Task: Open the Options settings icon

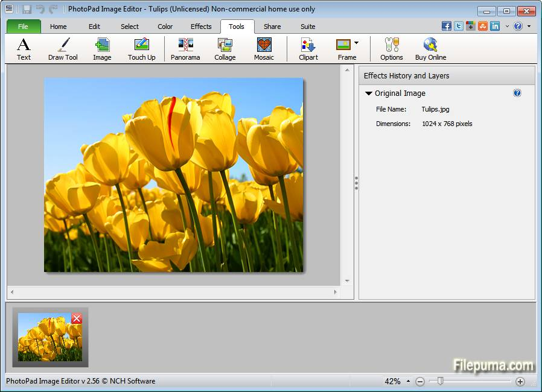Action: (x=391, y=45)
